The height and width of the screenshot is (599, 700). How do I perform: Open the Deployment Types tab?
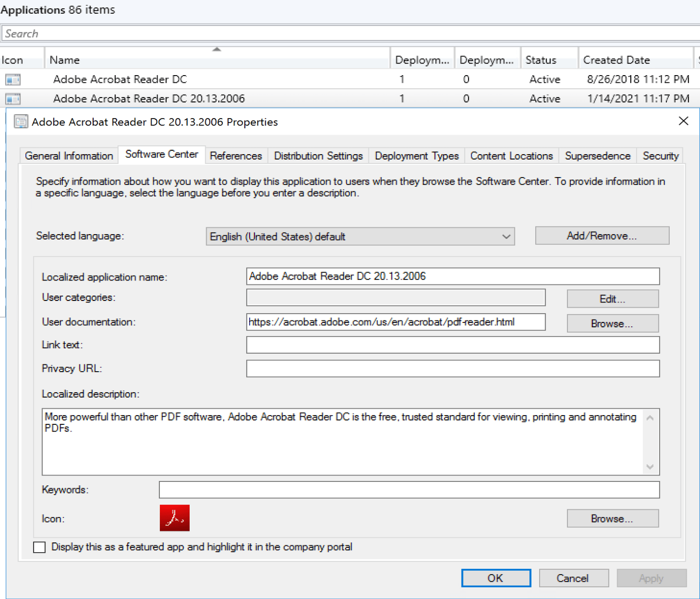416,156
